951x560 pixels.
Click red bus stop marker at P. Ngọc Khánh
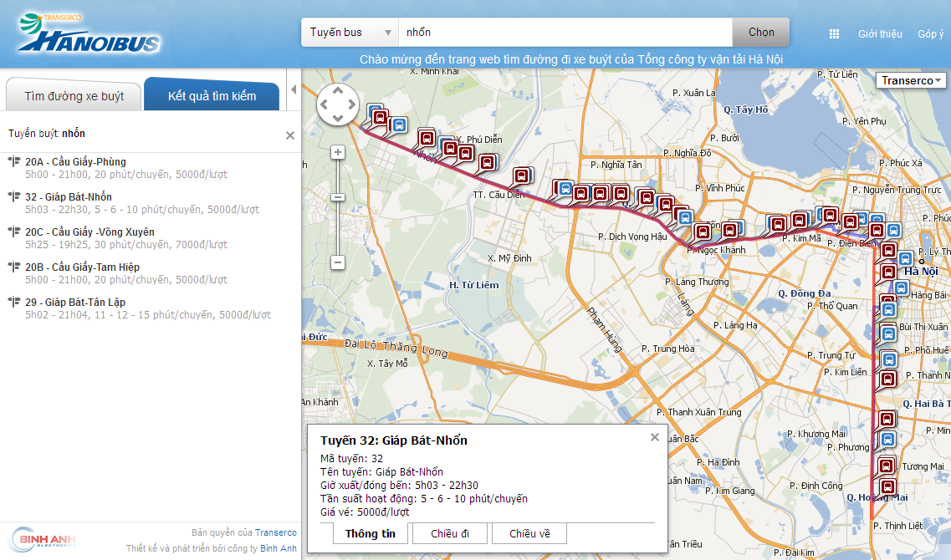(703, 232)
